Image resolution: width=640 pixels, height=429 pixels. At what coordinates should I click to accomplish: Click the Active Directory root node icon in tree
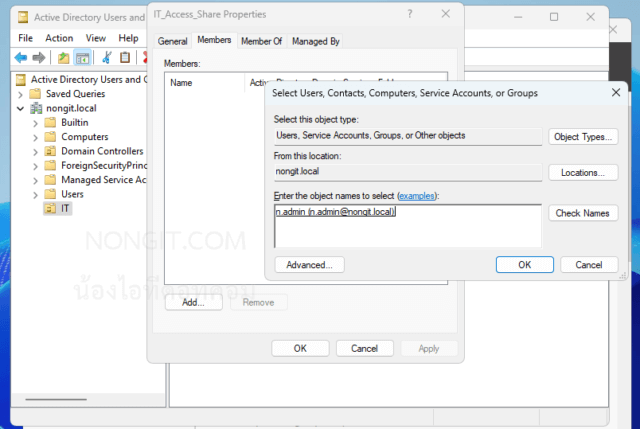click(x=21, y=79)
